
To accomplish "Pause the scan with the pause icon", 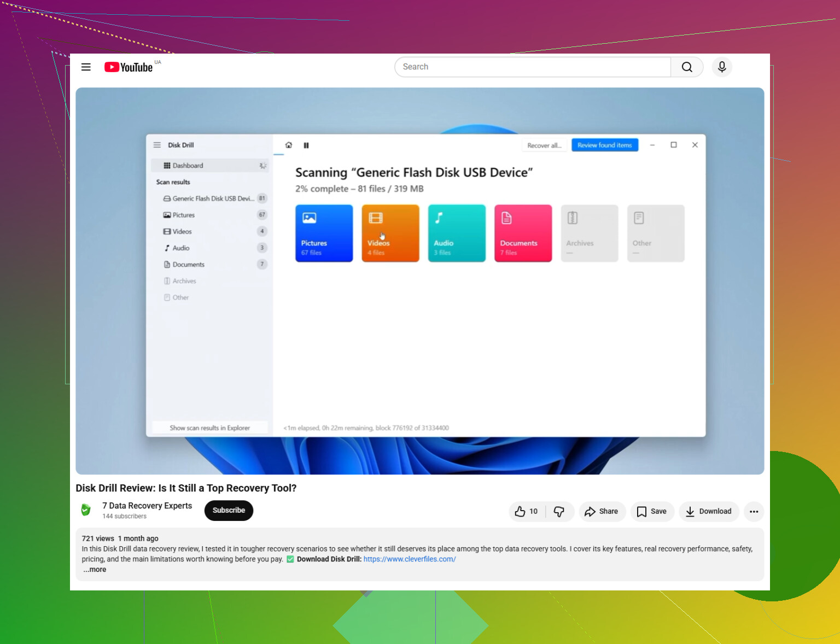I will pos(306,145).
